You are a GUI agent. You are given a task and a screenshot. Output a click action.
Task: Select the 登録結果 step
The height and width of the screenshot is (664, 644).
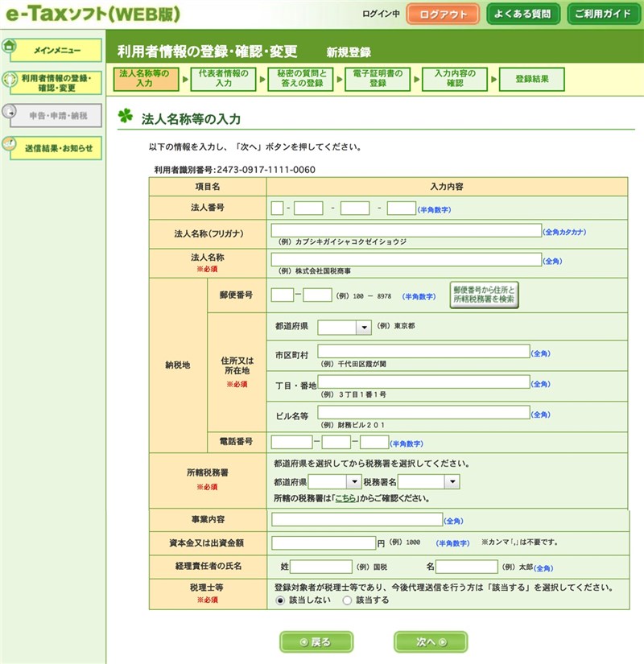532,79
